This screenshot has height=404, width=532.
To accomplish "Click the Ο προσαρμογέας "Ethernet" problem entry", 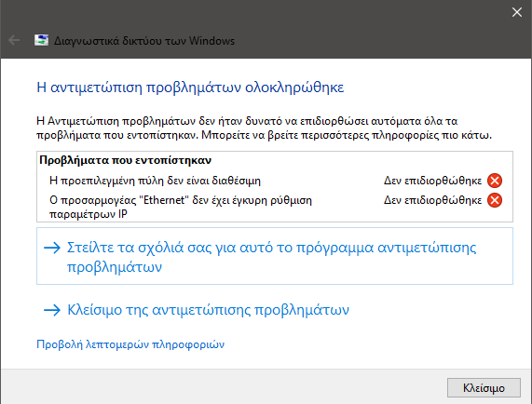I will coord(181,207).
